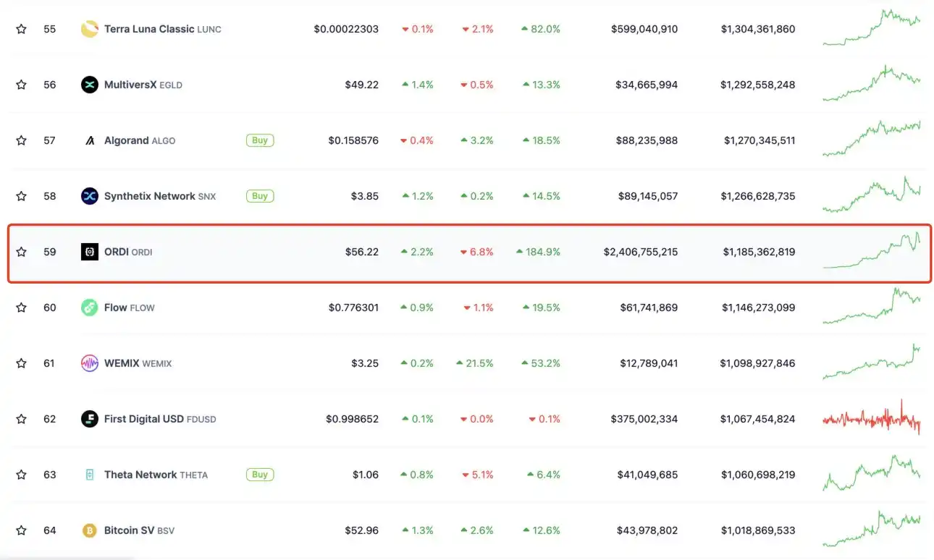Screen dimensions: 934x560
Task: Click the Algorand coin logo
Action: [x=90, y=140]
